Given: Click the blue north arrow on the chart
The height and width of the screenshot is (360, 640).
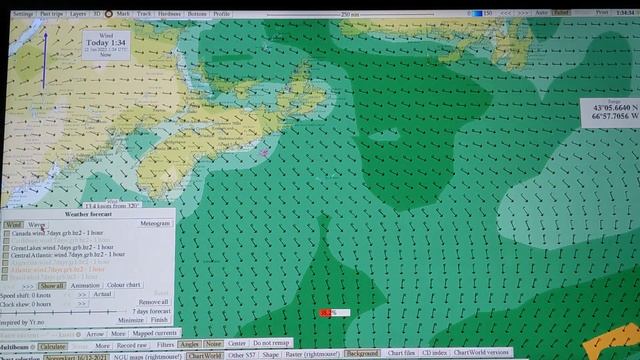Looking at the screenshot, I should (45, 61).
